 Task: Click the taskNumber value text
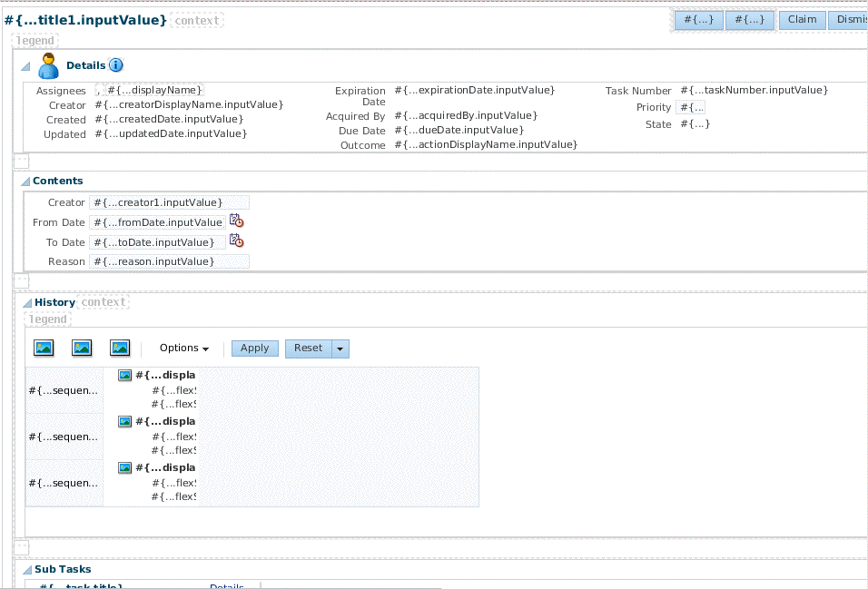coord(754,90)
